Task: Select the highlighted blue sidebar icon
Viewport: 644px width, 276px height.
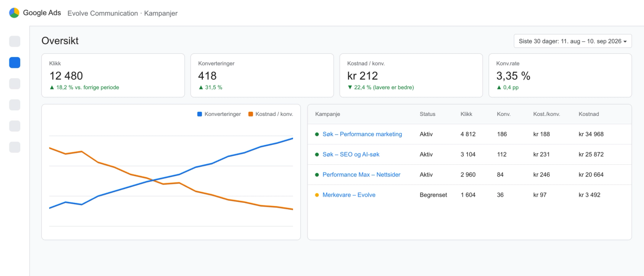Action: (x=15, y=63)
